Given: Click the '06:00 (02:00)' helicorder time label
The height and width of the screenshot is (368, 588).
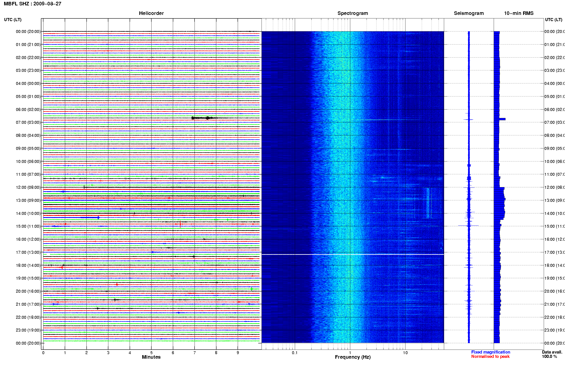Looking at the screenshot, I should [28, 109].
